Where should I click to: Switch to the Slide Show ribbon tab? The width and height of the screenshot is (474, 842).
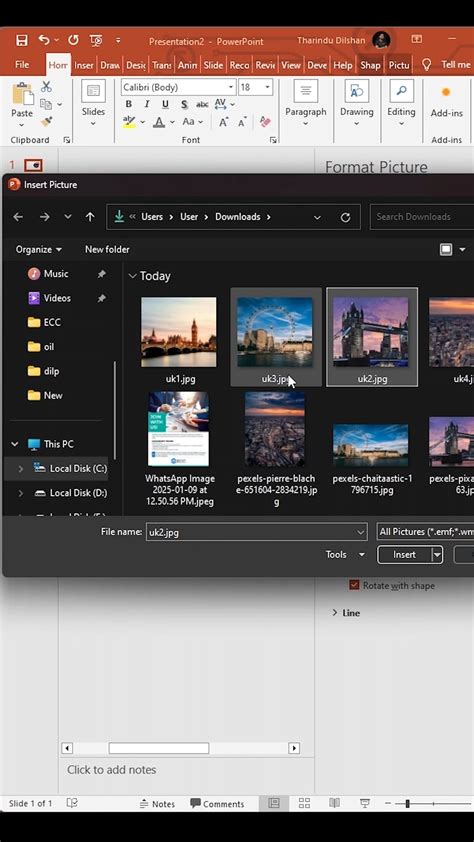click(213, 65)
